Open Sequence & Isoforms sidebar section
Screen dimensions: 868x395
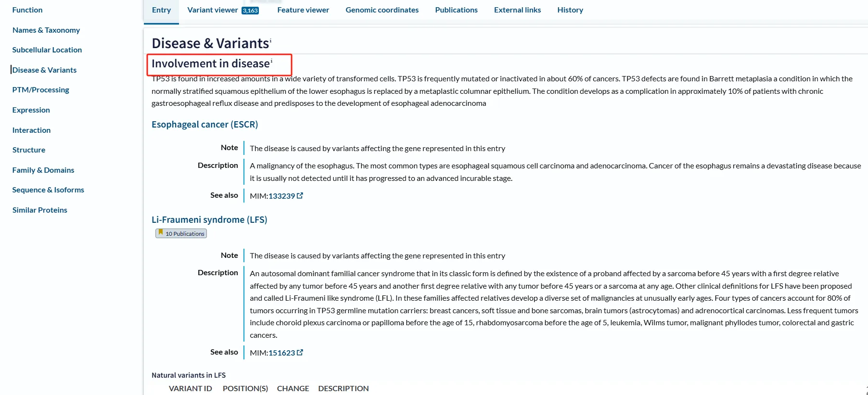click(48, 190)
